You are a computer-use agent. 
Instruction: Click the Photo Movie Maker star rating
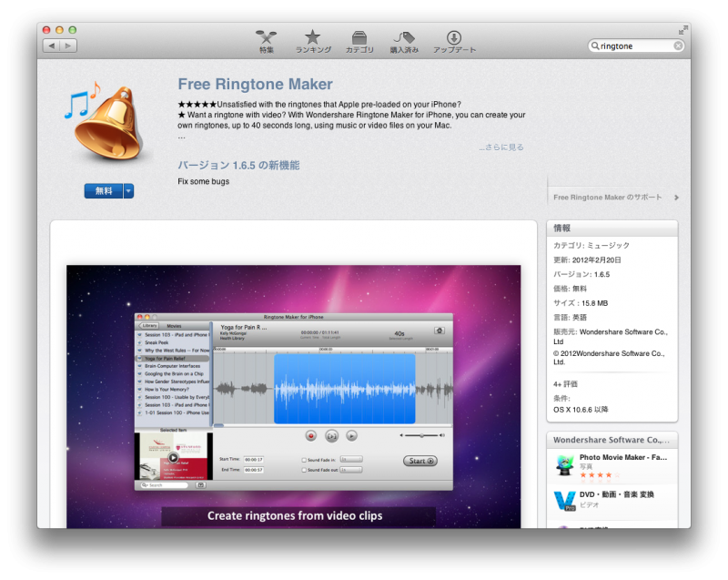pos(600,475)
